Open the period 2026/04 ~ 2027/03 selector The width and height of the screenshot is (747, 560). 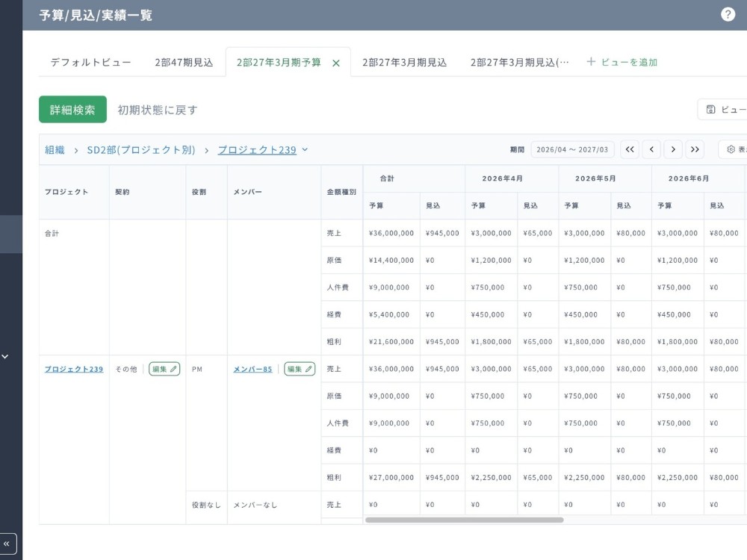coord(572,149)
